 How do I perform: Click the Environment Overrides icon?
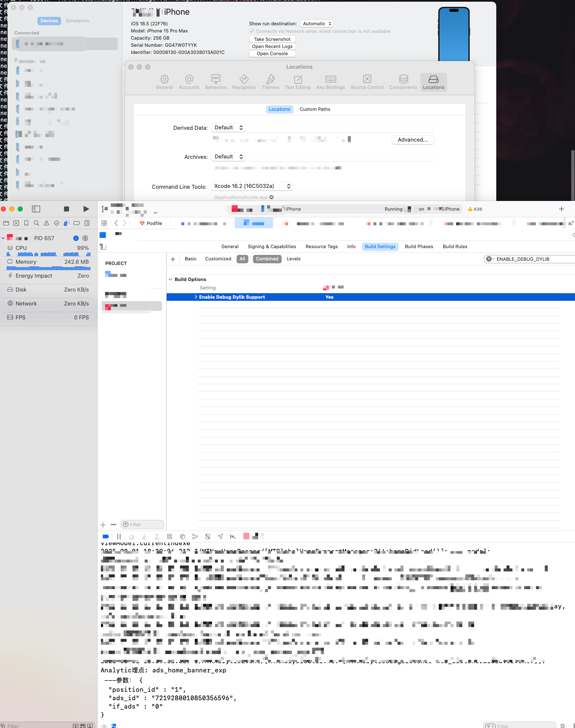(x=208, y=537)
